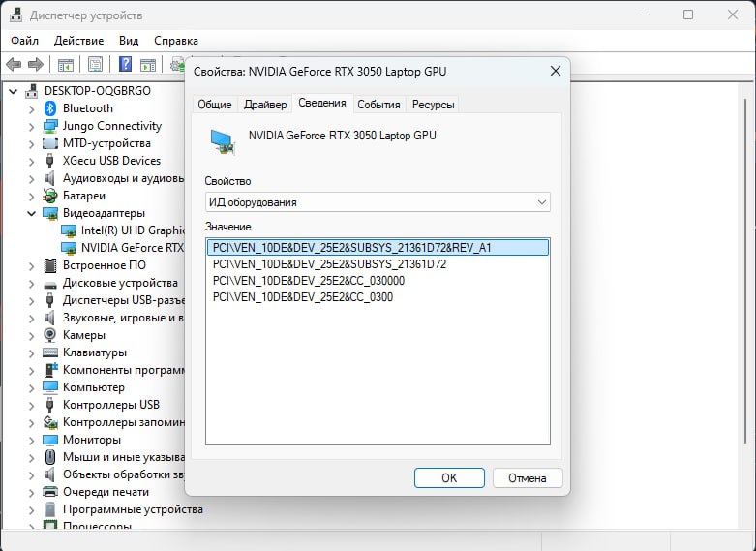756x551 pixels.
Task: Select Аудиовходы и аудиовыходы tree item
Action: click(x=124, y=178)
